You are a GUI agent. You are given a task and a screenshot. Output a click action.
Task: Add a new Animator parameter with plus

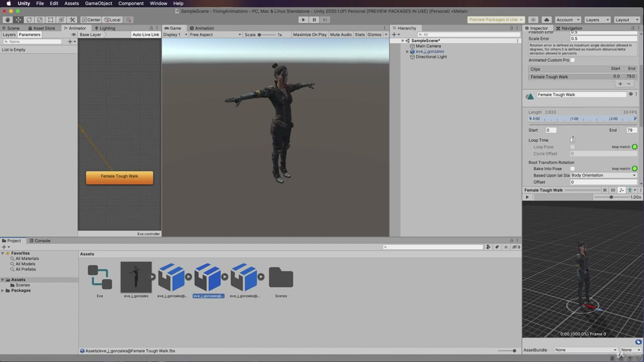pyautogui.click(x=72, y=42)
